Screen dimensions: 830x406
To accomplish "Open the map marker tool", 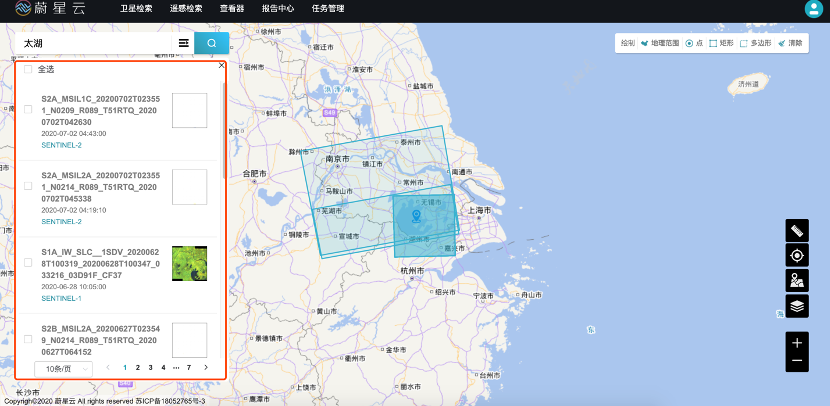I will coord(797,280).
